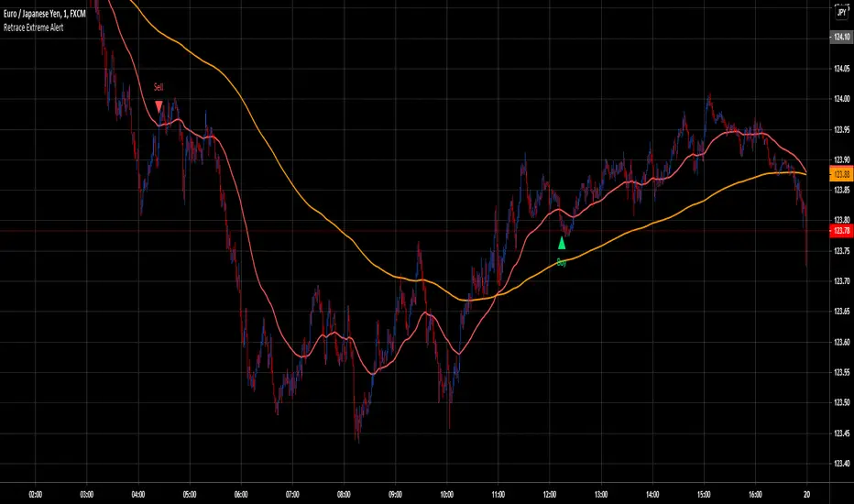Click the orange 123.88 price label
This screenshot has height=504, width=854.
coord(841,174)
